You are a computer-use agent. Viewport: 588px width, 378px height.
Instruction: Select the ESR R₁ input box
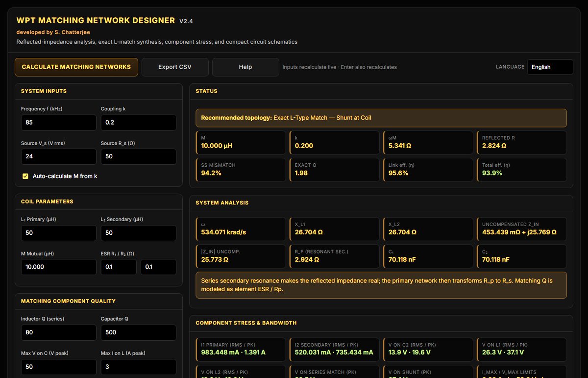coord(119,267)
